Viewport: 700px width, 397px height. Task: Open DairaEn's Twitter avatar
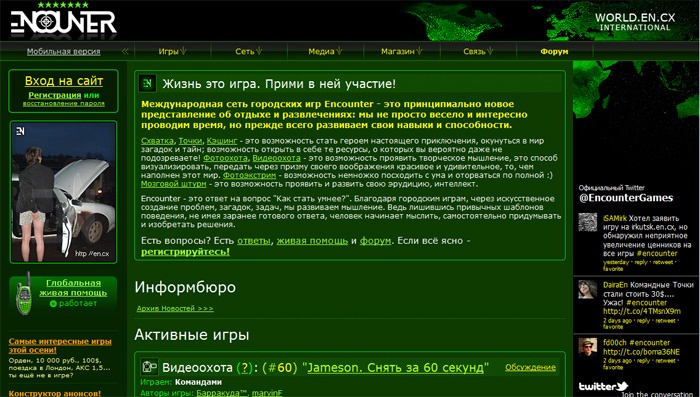click(588, 289)
